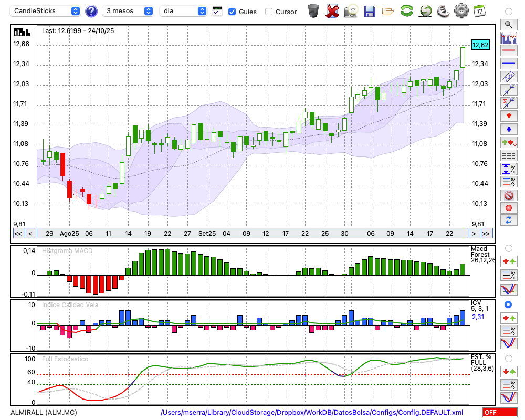
Task: Select the sigma regression line tool
Action: [509, 103]
